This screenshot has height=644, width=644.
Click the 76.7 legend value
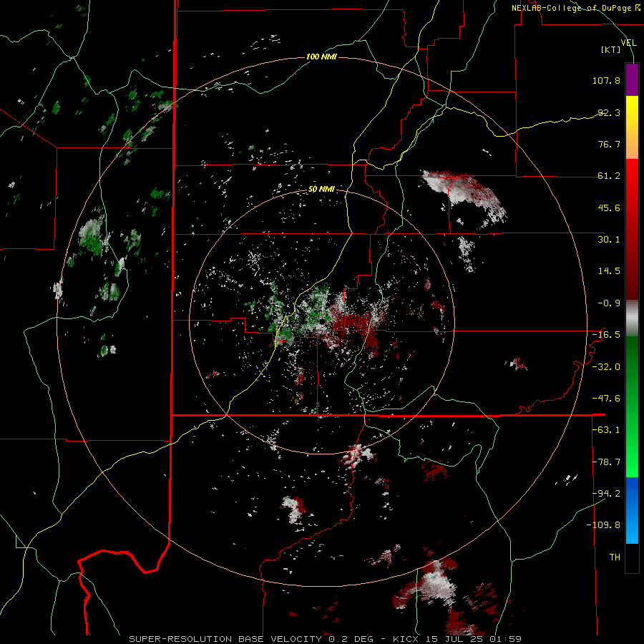609,144
